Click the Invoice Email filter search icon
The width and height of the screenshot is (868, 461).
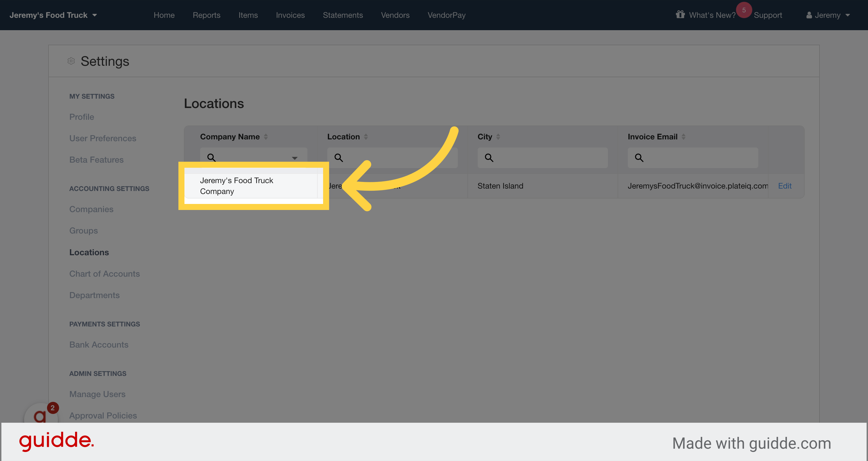(639, 157)
